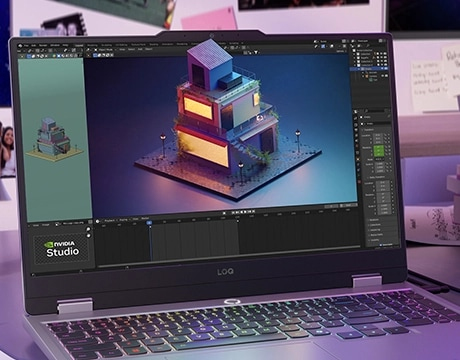
Task: Open the Playback dropdown in timeline
Action: [x=110, y=221]
